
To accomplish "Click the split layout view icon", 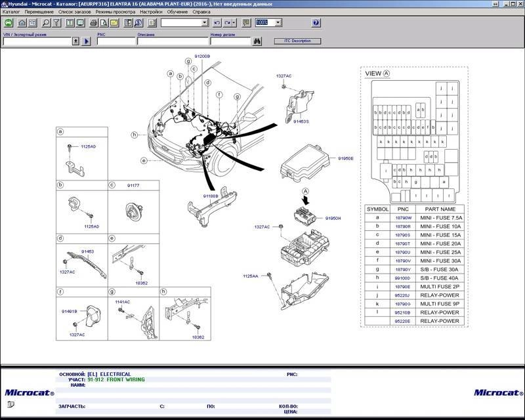I will coord(152,23).
